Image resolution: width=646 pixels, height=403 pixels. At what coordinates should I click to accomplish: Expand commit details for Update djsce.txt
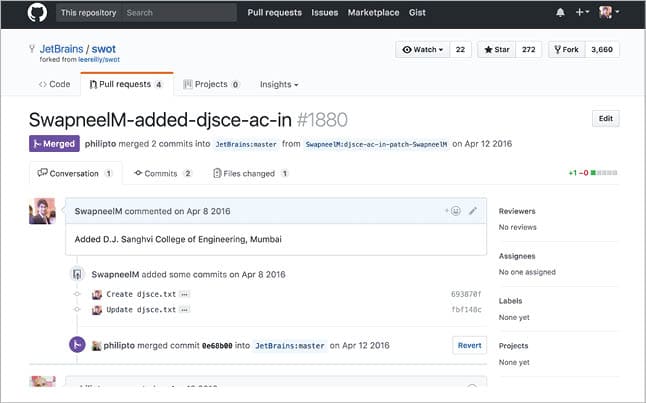[x=185, y=310]
